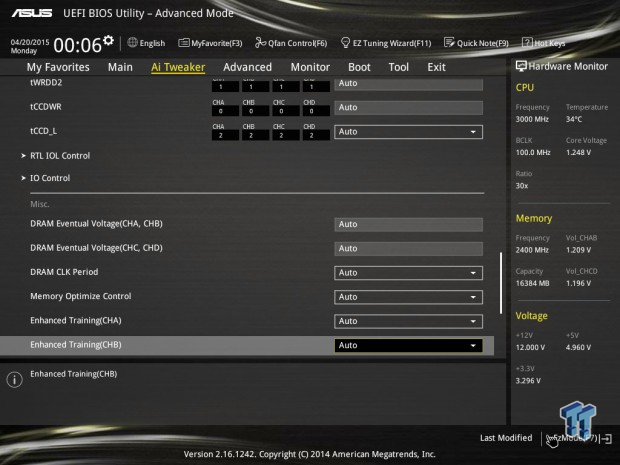Click the exit icon at bottom right

click(607, 439)
